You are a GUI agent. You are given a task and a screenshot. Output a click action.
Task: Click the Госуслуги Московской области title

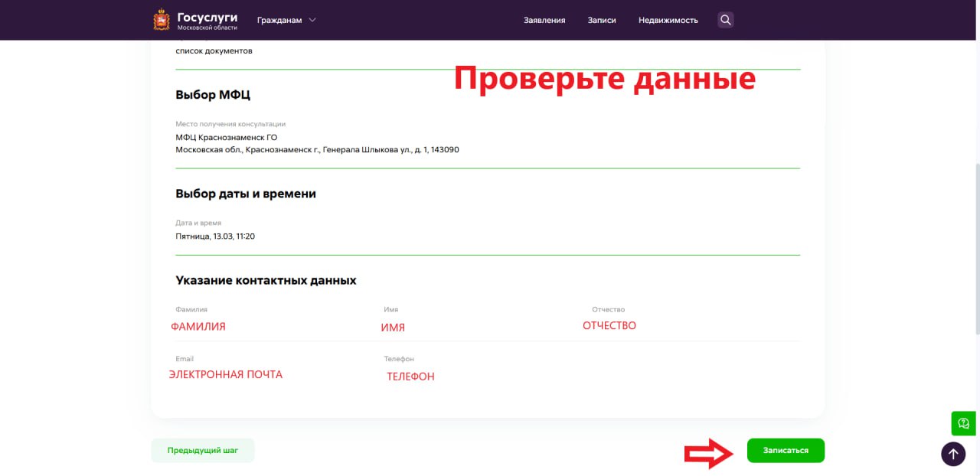pos(207,20)
